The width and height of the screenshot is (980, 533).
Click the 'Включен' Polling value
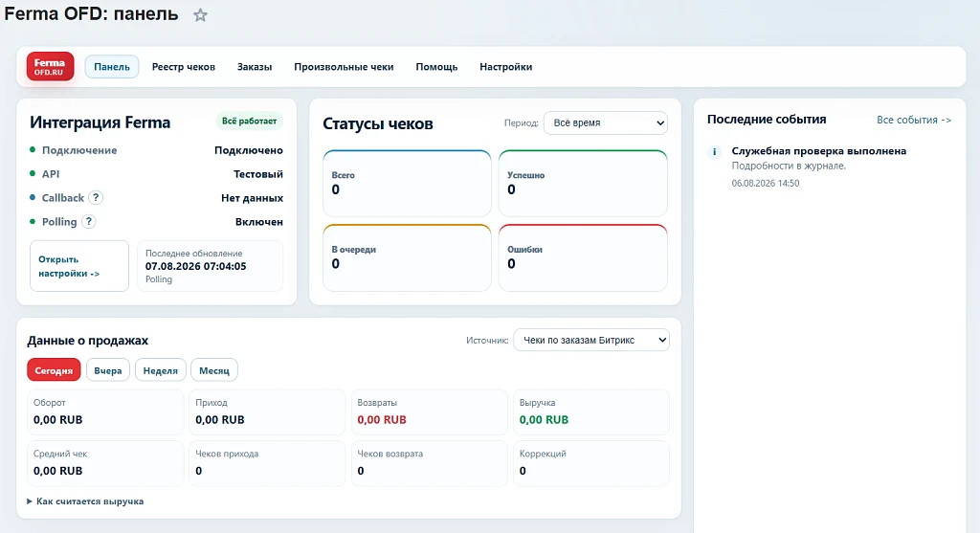(258, 221)
